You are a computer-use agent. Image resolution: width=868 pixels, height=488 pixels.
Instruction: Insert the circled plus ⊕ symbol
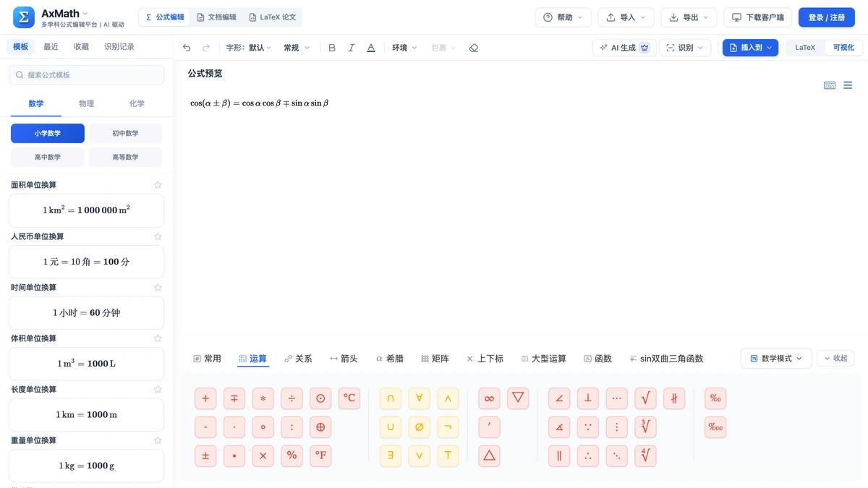(320, 427)
